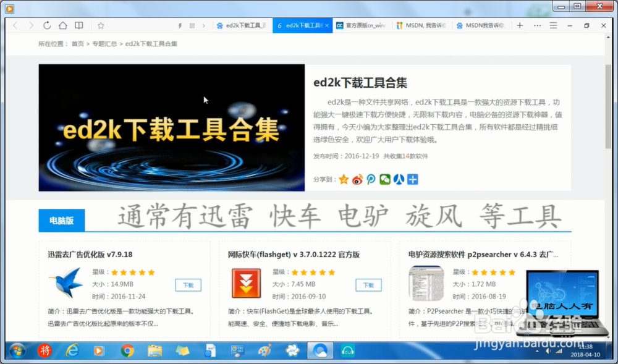Click the Thunder hummingbird software icon
Viewport: 618px width, 364px height.
[x=66, y=283]
